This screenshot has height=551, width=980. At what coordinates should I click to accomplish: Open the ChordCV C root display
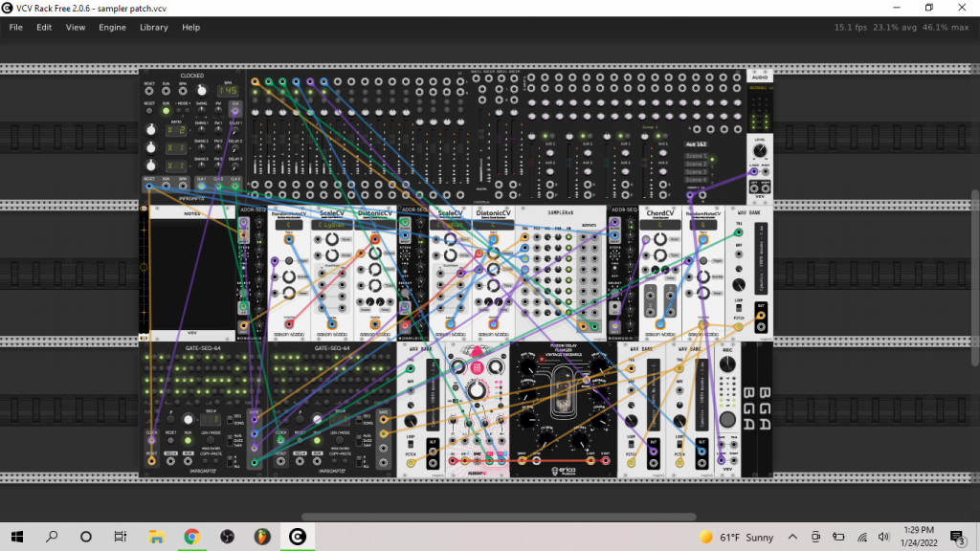point(660,225)
